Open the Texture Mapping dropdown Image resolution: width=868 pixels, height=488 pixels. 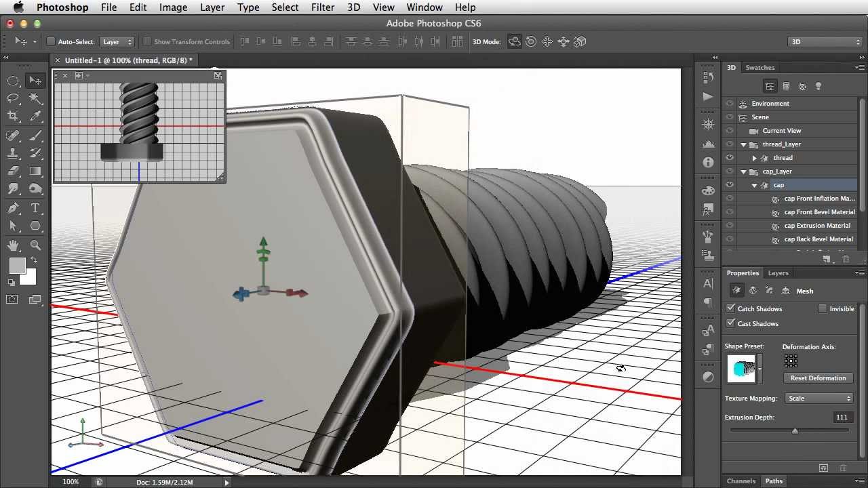[818, 398]
